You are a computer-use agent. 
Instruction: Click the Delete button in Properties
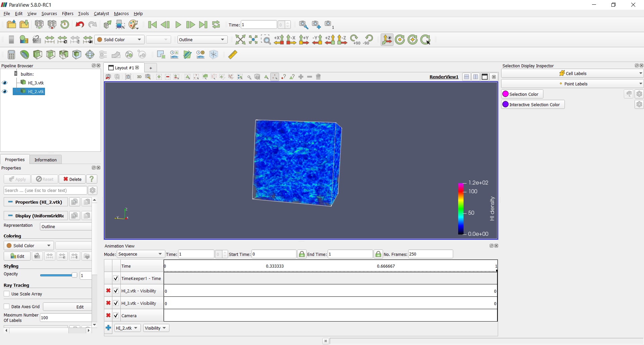pos(72,179)
